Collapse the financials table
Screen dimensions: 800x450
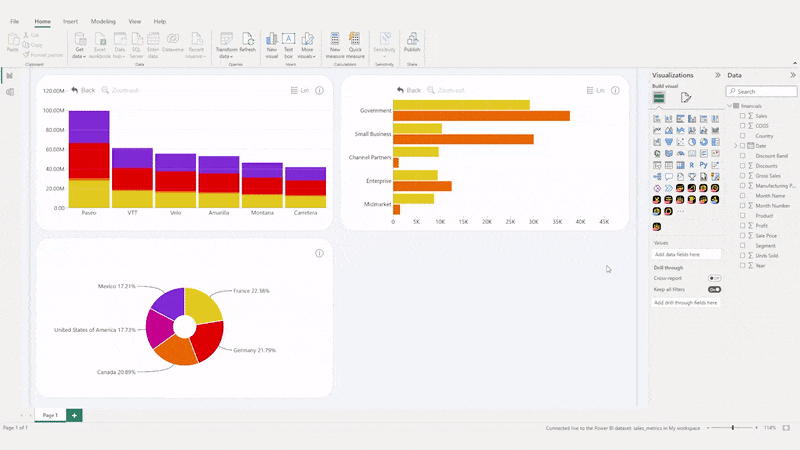click(x=729, y=105)
